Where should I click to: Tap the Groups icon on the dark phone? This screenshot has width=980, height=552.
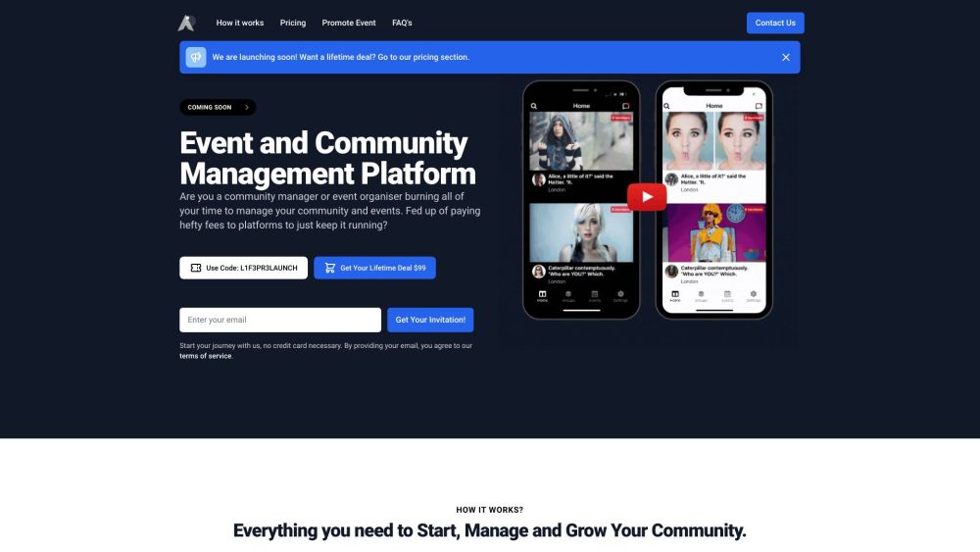(568, 295)
